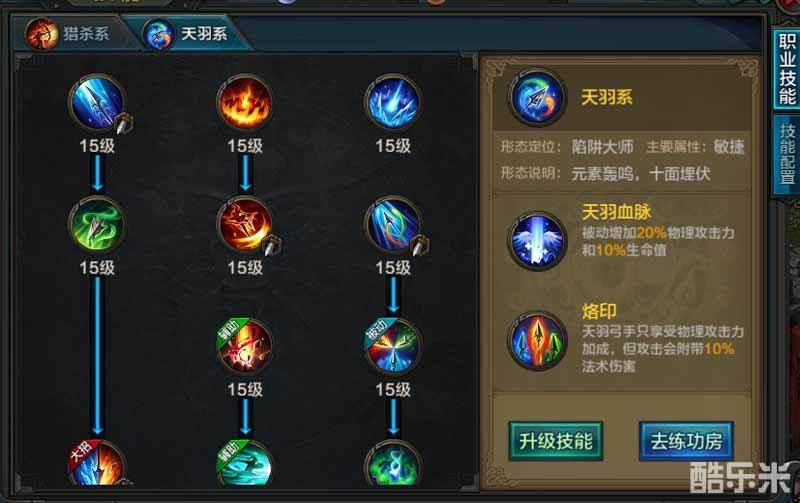Select the green wind arrow skill icon
This screenshot has height=503, width=800.
click(97, 224)
